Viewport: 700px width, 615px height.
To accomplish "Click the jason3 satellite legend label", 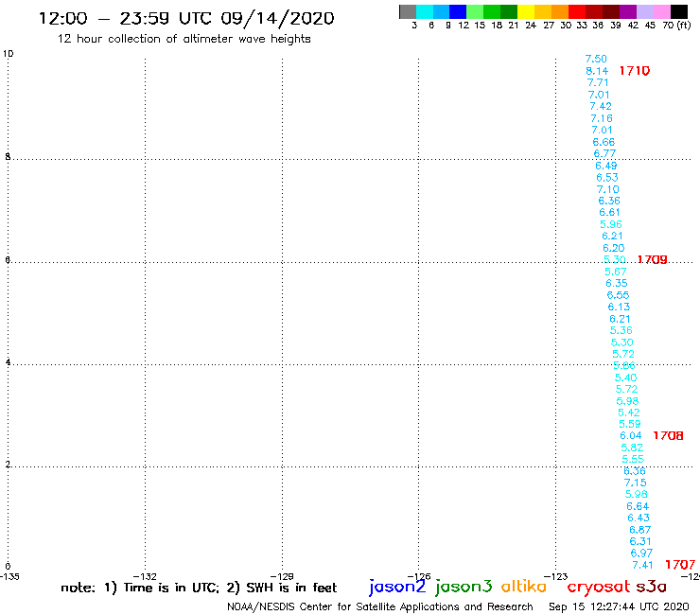I will (x=464, y=587).
